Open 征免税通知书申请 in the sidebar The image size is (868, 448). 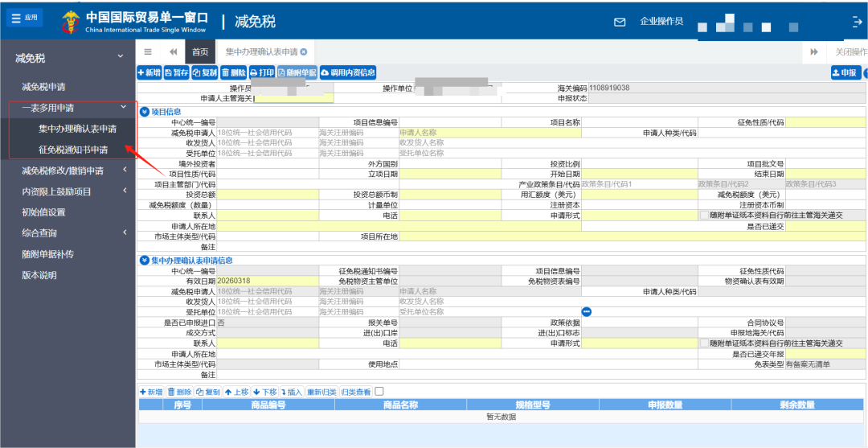[x=72, y=150]
